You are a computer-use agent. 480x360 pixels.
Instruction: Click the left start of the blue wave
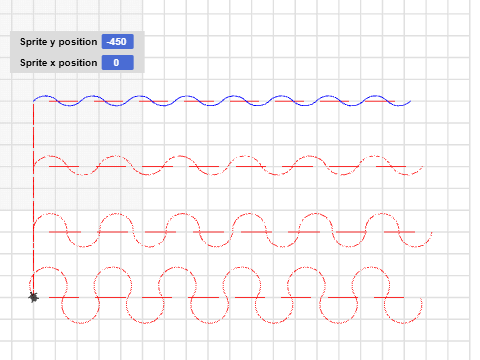(x=34, y=99)
